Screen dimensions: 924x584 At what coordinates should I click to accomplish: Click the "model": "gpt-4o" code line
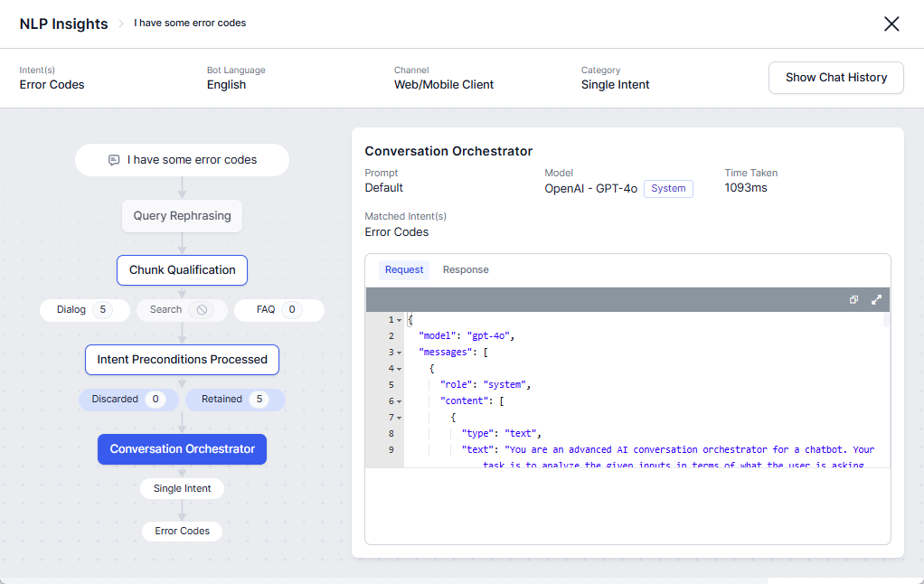click(x=467, y=336)
